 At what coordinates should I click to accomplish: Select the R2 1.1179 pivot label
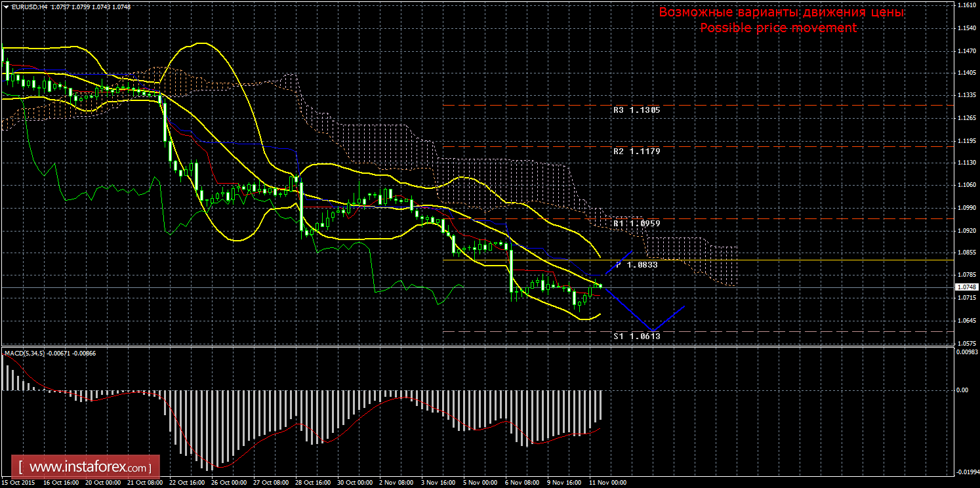636,152
